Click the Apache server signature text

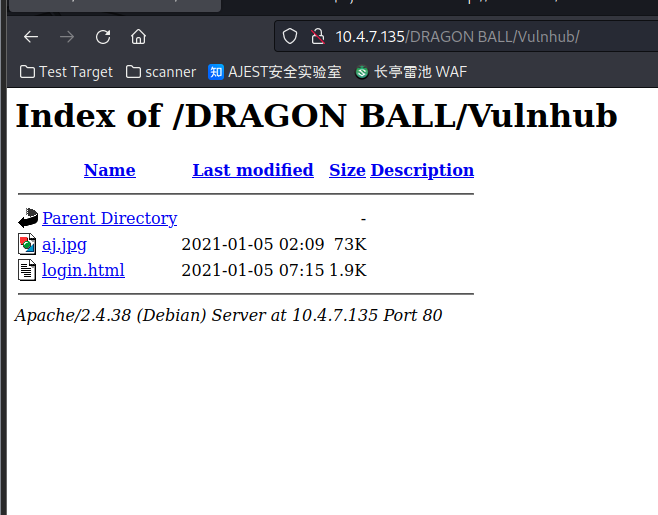pos(228,315)
